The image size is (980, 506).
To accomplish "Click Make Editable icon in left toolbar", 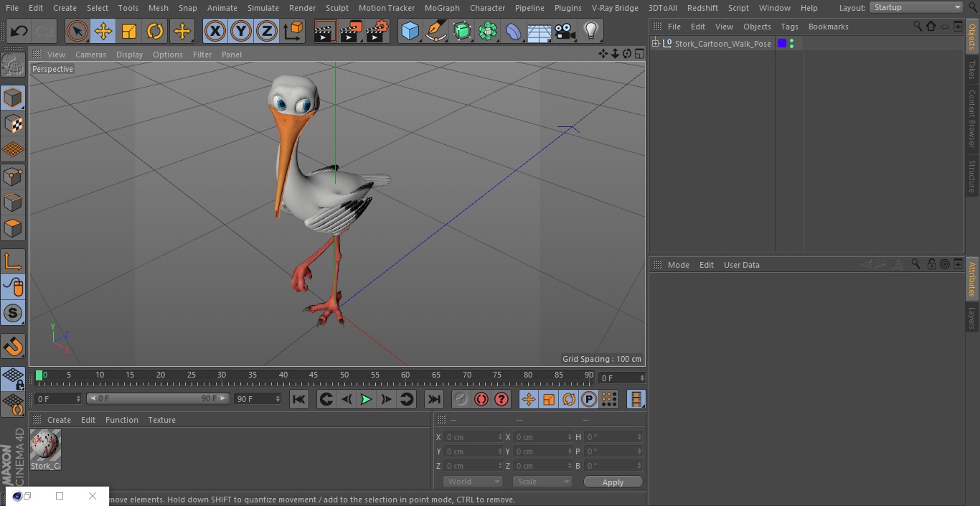I will (x=13, y=65).
